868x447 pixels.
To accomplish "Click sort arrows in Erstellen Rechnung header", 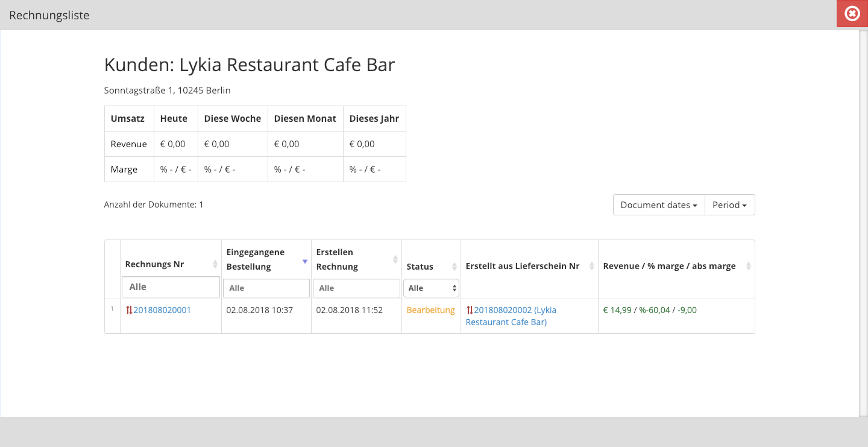I will coord(395,259).
